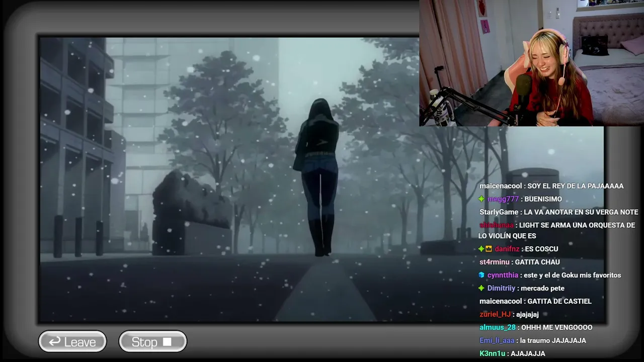The image size is (644, 362).
Task: Open st4rminu's user card
Action: point(494,262)
